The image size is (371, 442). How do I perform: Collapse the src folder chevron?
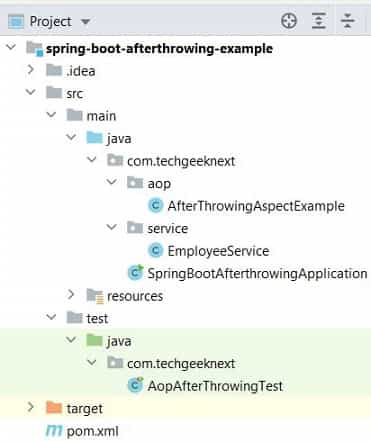(x=31, y=92)
